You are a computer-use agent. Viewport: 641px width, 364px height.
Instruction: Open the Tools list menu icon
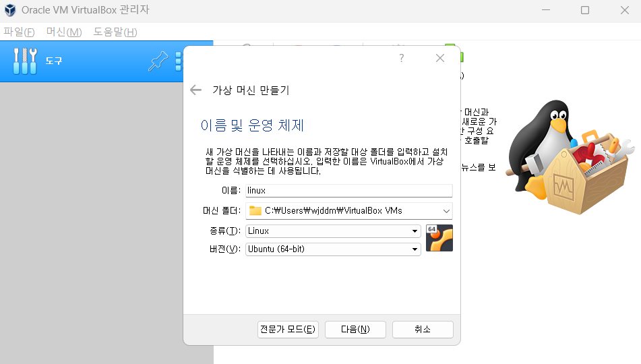pyautogui.click(x=179, y=61)
